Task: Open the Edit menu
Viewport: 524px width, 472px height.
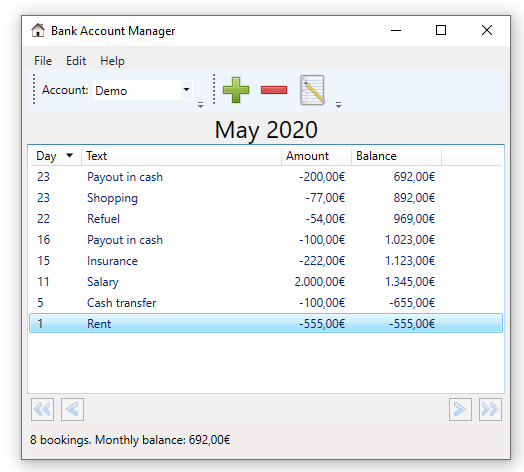Action: coord(76,61)
